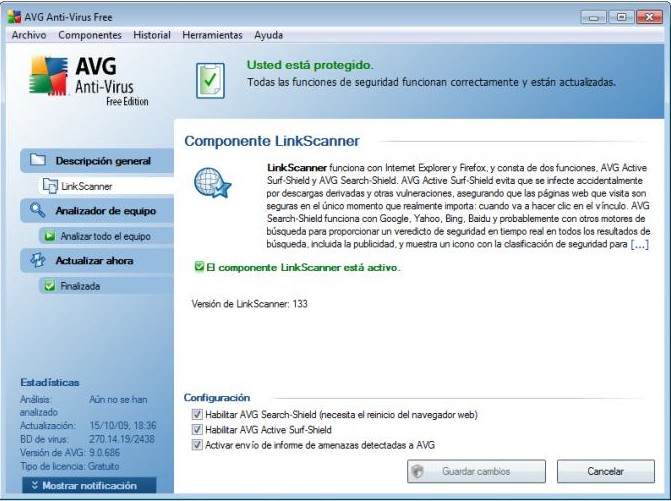This screenshot has width=671, height=501.
Task: Click Tipo de licencia: Gratuito text
Action: click(70, 466)
